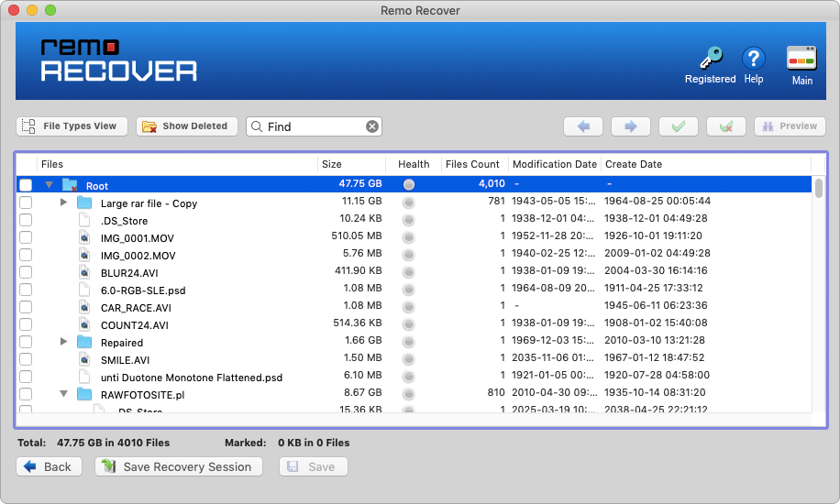The height and width of the screenshot is (504, 840).
Task: Check the IMG_0002.MOV checkbox
Action: point(25,255)
